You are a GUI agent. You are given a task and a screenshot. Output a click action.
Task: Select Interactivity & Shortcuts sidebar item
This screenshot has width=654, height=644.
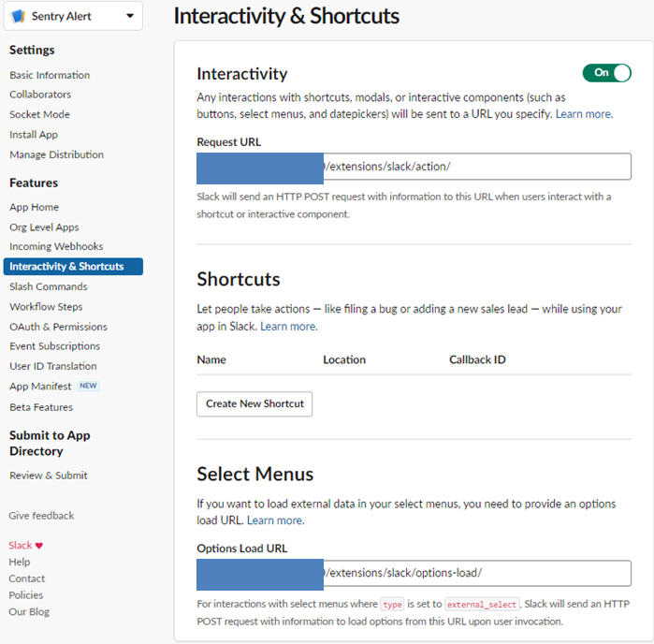[73, 267]
